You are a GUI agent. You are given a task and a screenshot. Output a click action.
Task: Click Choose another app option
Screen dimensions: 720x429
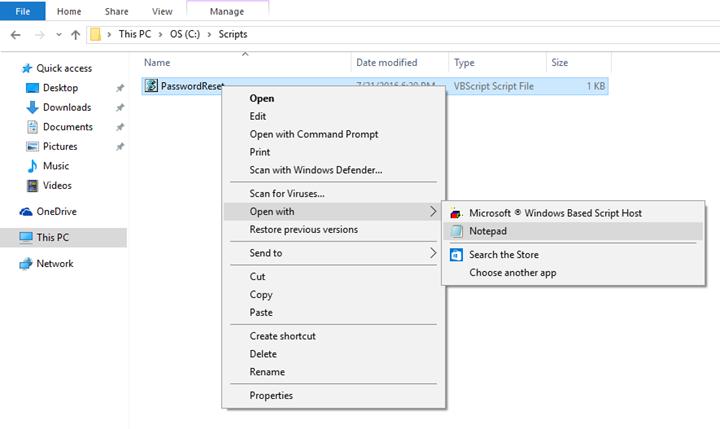512,273
